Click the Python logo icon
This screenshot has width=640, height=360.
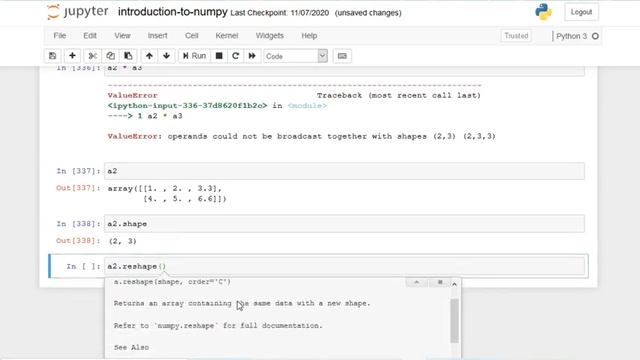(x=543, y=12)
